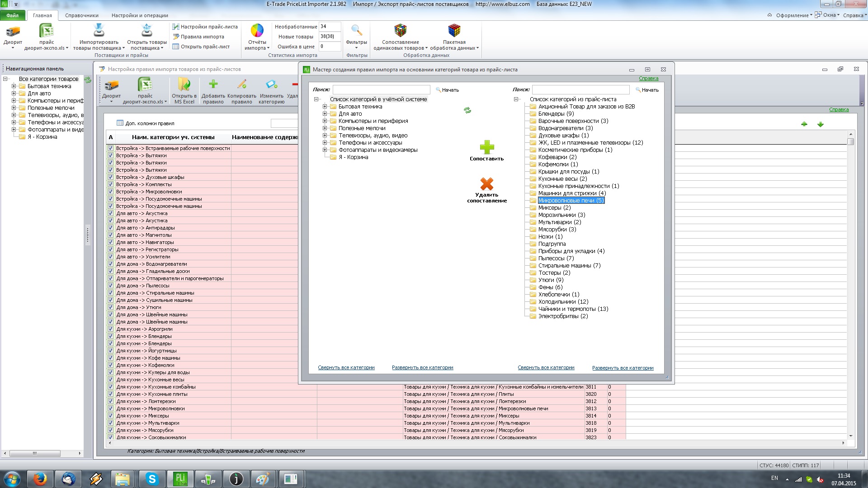Switch to the Справочники ribbon tab
Screen dimensions: 868x488
pyautogui.click(x=82, y=15)
